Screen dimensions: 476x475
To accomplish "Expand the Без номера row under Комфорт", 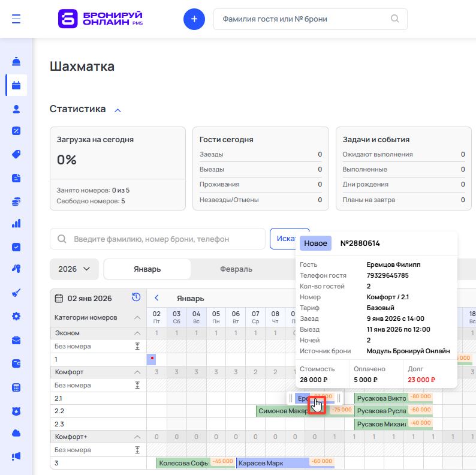I will tap(137, 385).
